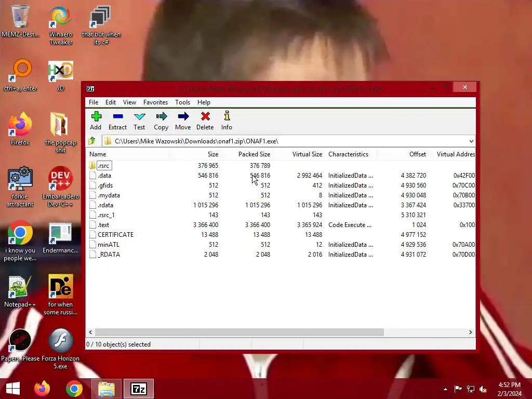This screenshot has width=532, height=399.
Task: Click the Copy toolbar button
Action: pos(161,121)
